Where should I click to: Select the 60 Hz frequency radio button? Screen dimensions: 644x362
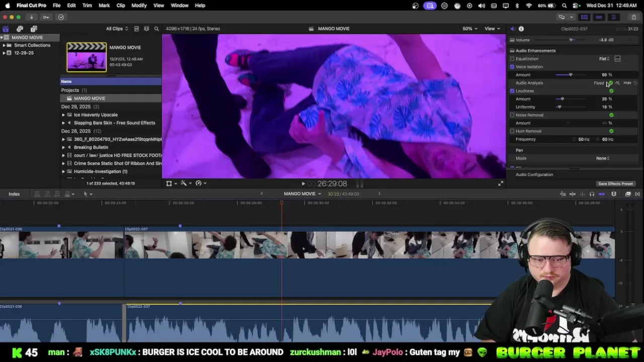point(598,139)
